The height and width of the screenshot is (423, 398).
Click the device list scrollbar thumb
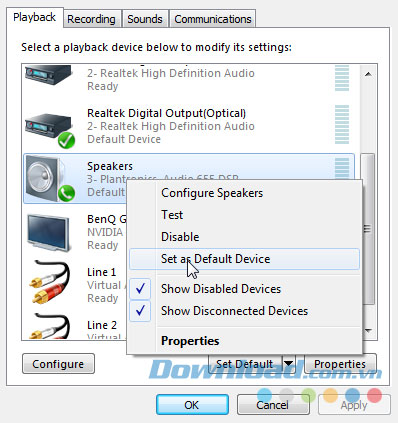pyautogui.click(x=368, y=228)
